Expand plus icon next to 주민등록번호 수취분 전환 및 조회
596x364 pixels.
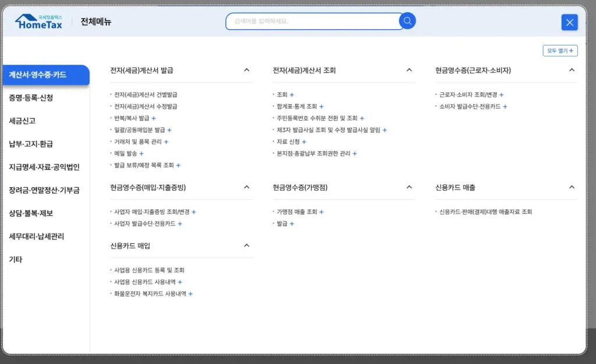click(362, 119)
